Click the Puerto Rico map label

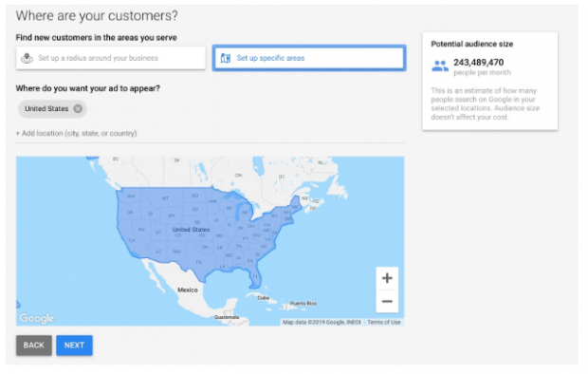tap(303, 304)
